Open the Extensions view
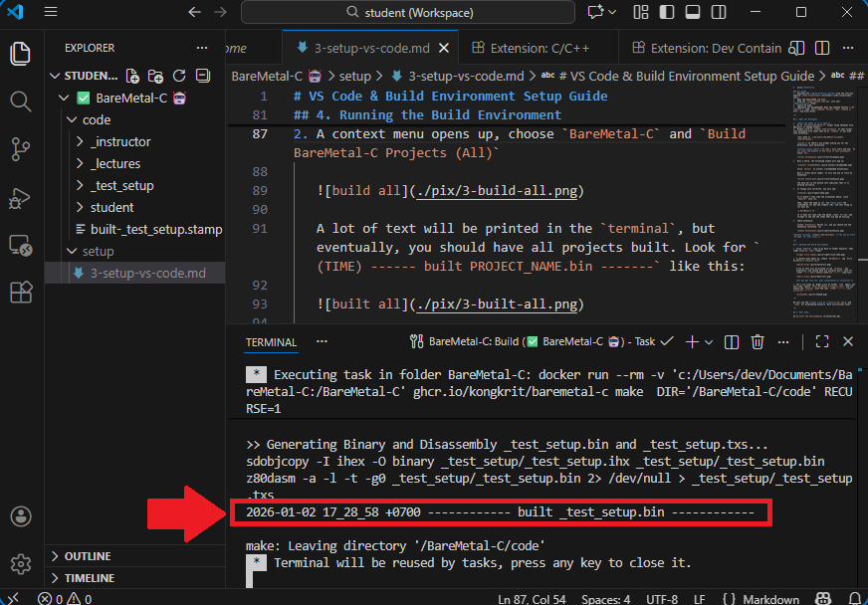868x605 pixels. 20,293
